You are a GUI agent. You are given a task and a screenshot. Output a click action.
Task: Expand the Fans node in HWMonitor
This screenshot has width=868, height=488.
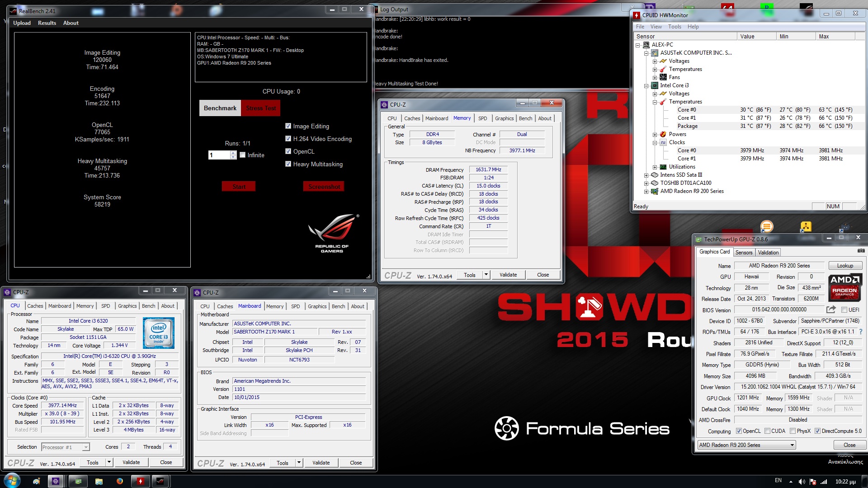pos(655,78)
